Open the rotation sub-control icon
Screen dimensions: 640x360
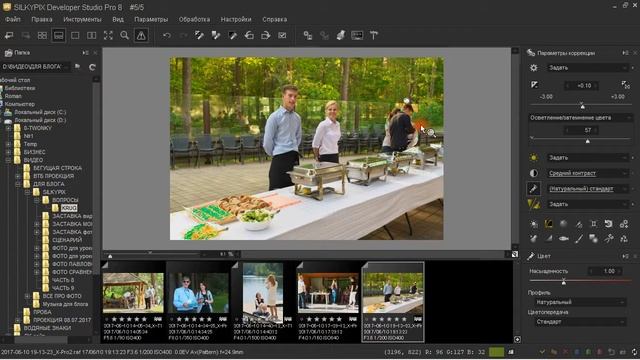pos(609,224)
